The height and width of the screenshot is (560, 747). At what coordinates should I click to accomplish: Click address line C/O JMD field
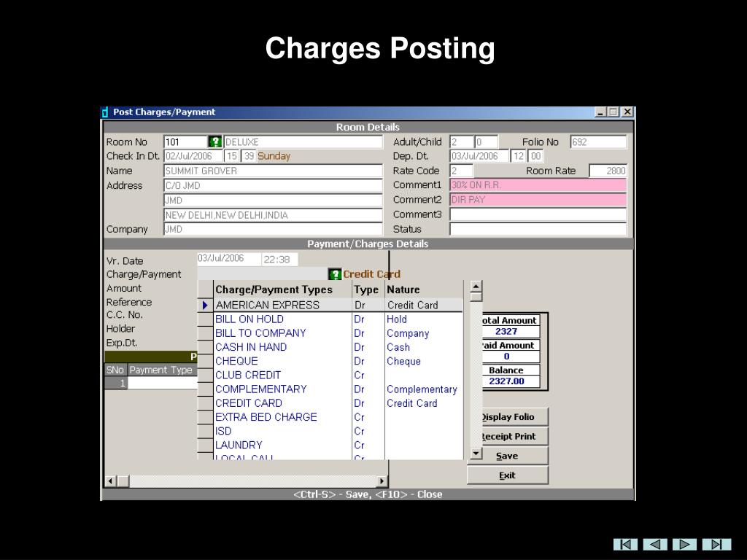pos(273,186)
